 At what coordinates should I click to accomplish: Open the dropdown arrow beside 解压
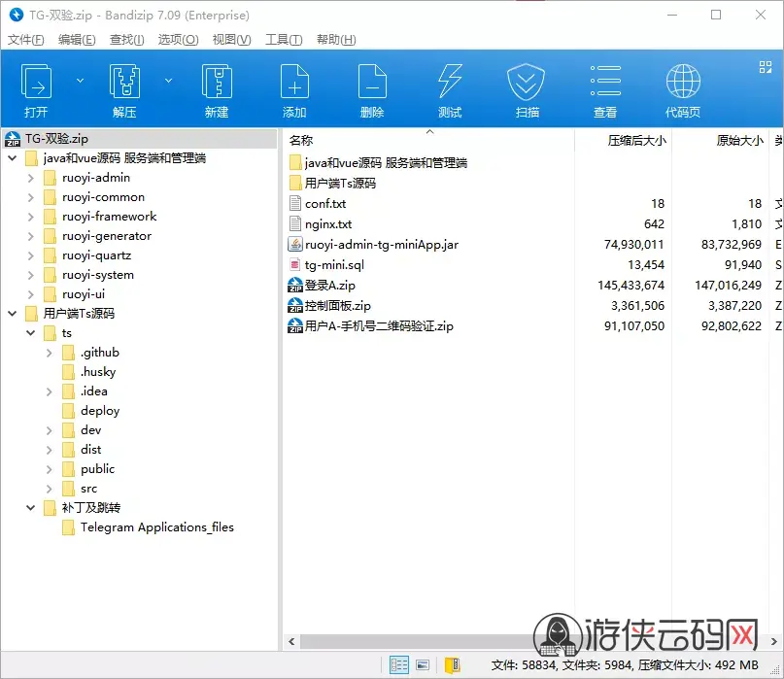point(168,81)
